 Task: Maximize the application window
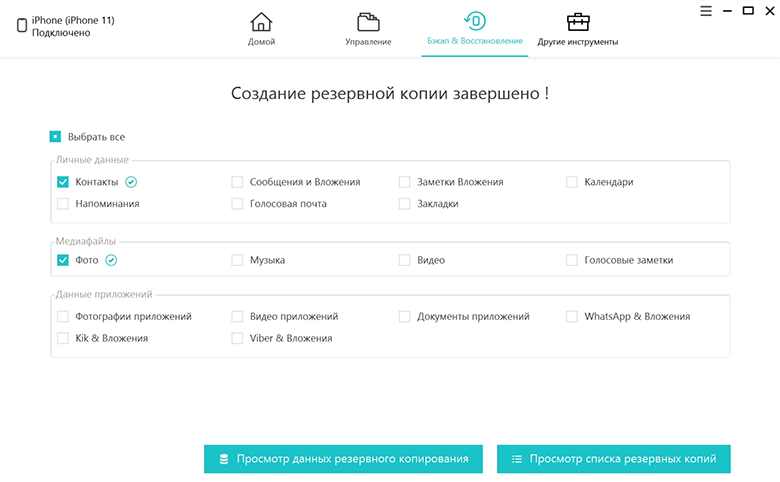(x=748, y=10)
